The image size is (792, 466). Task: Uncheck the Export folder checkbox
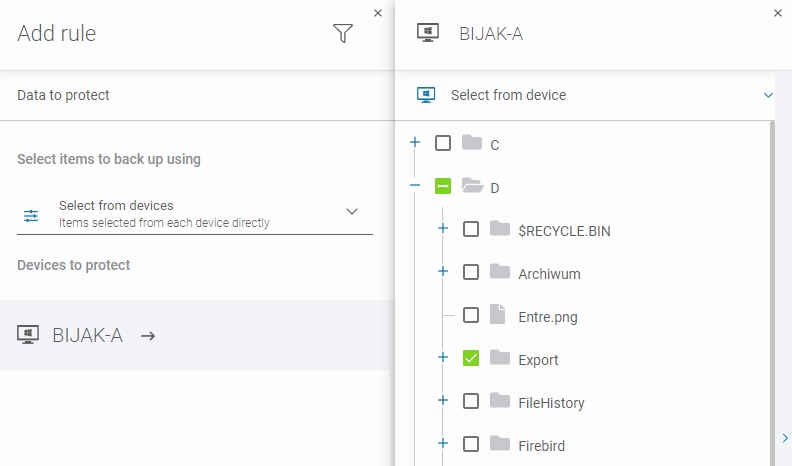(x=471, y=359)
